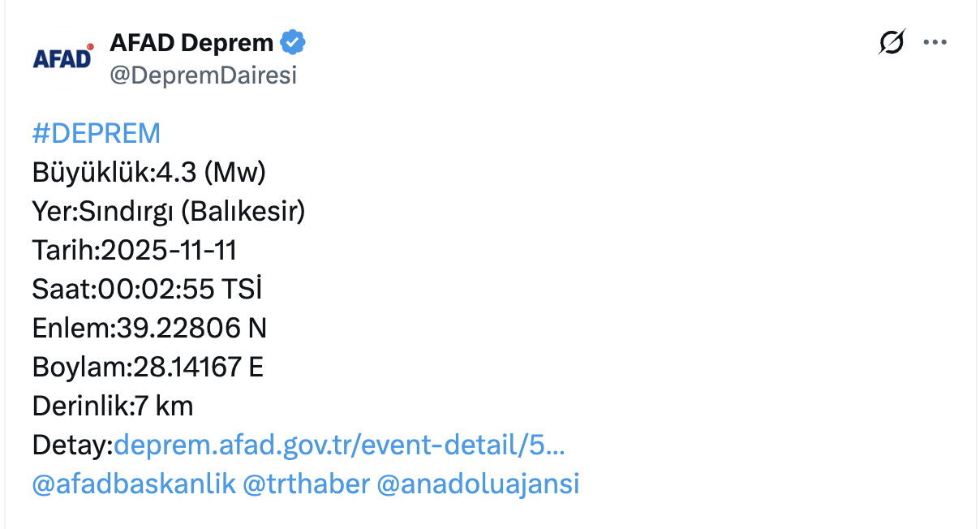Open the @trthaber mention
This screenshot has height=529, width=980.
[306, 484]
